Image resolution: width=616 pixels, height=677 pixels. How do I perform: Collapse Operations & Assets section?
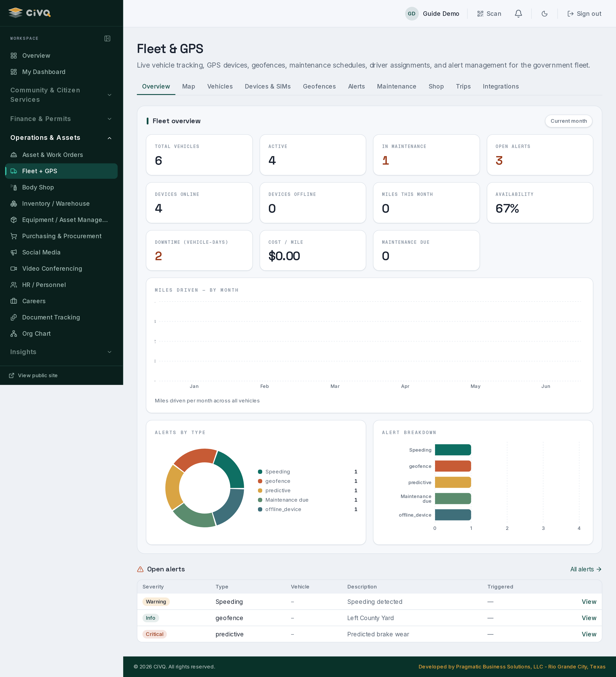(61, 138)
